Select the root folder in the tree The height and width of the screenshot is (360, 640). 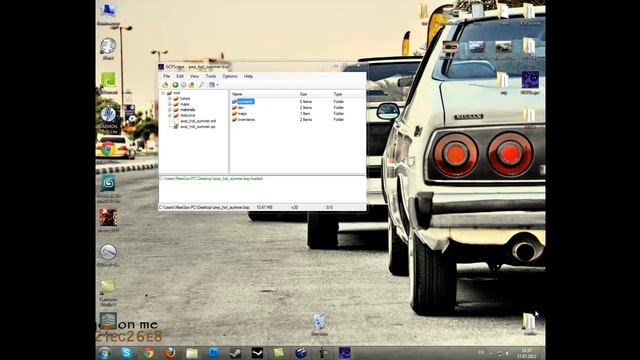point(176,93)
